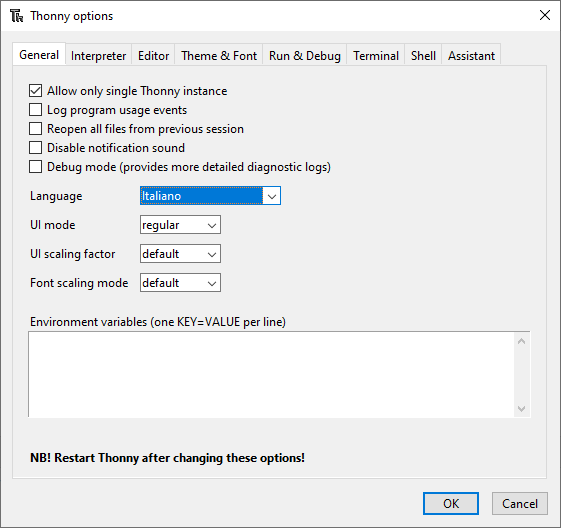Go to the Terminal tab

pos(376,55)
